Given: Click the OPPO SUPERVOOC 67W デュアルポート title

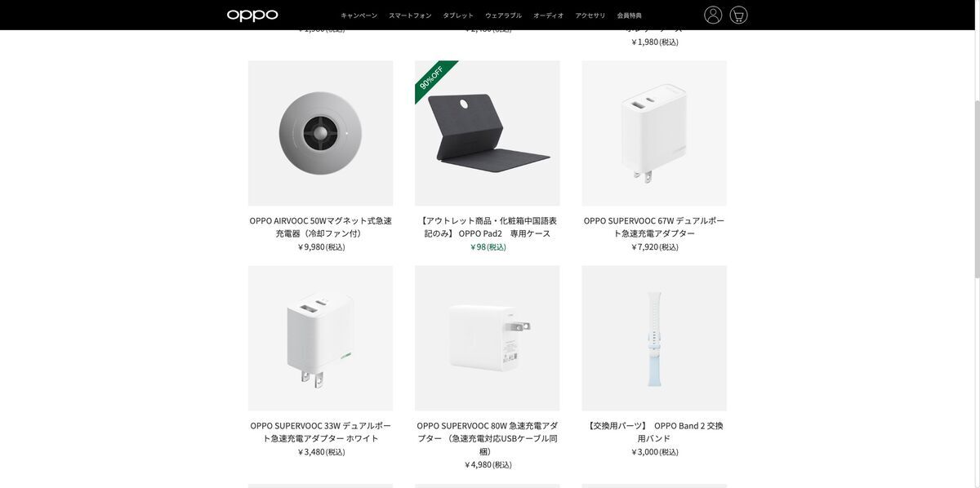Looking at the screenshot, I should tap(654, 227).
